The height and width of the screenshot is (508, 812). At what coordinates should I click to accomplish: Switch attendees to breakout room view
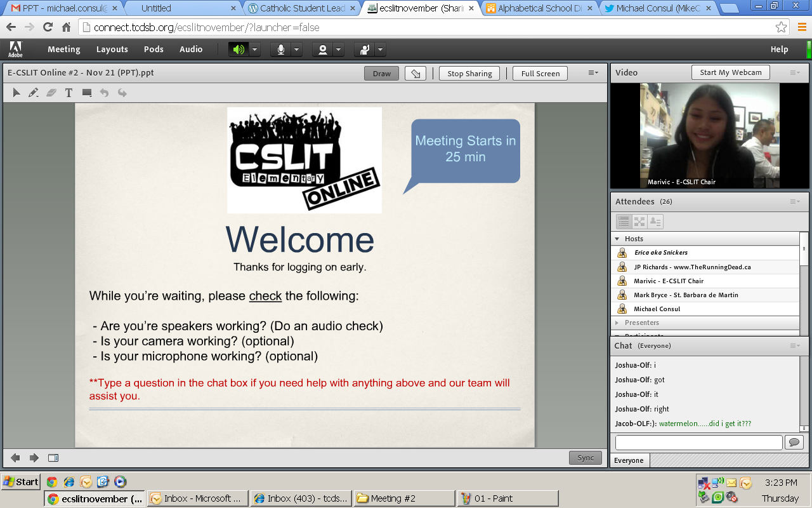pos(639,222)
